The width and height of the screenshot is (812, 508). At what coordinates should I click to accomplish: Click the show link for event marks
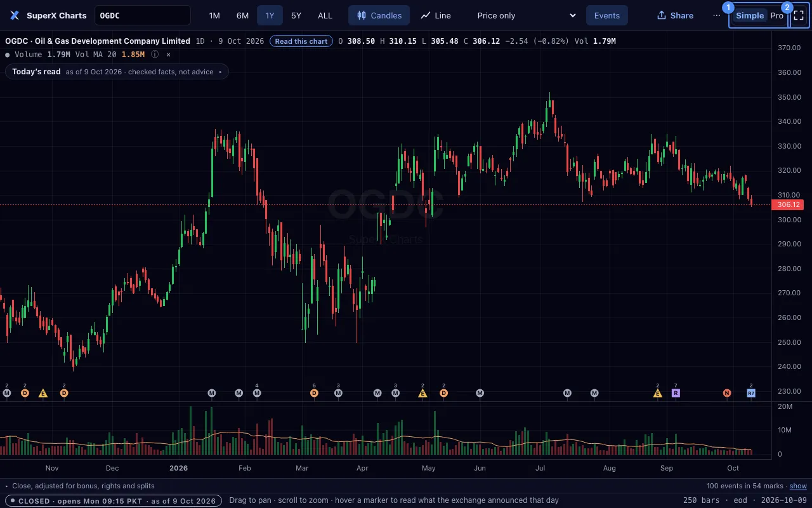(x=798, y=486)
